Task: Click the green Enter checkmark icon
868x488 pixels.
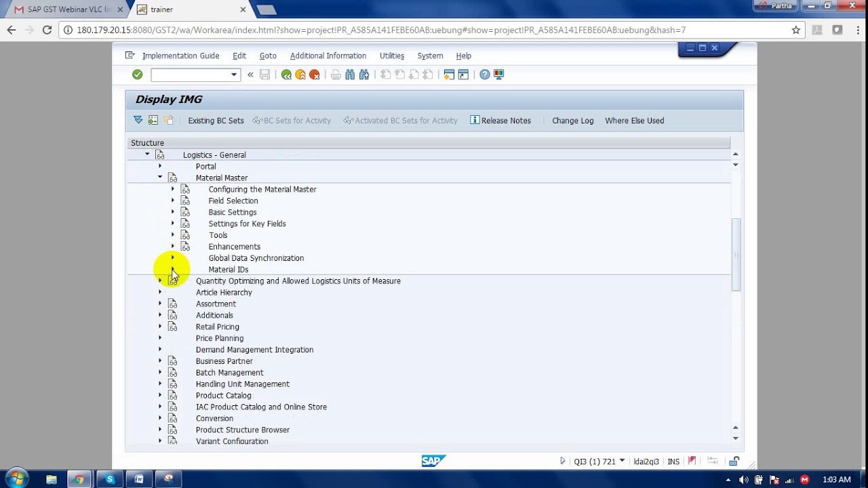Action: 137,75
